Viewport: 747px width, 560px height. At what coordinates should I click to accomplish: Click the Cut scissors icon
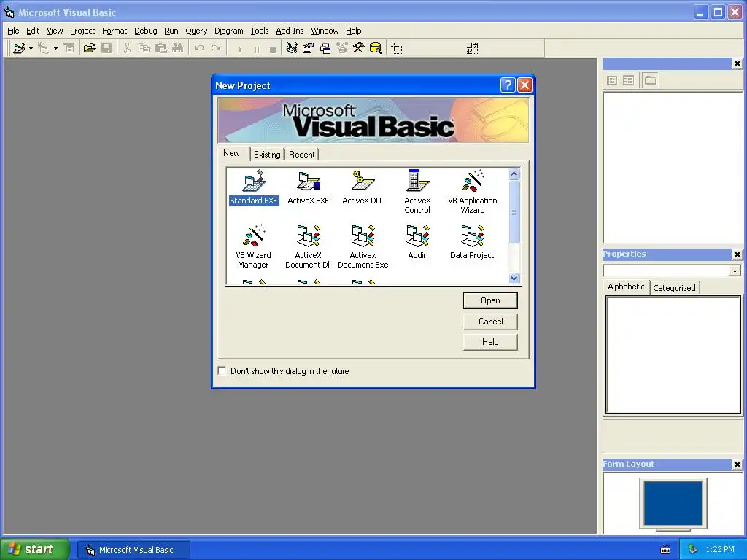click(127, 48)
